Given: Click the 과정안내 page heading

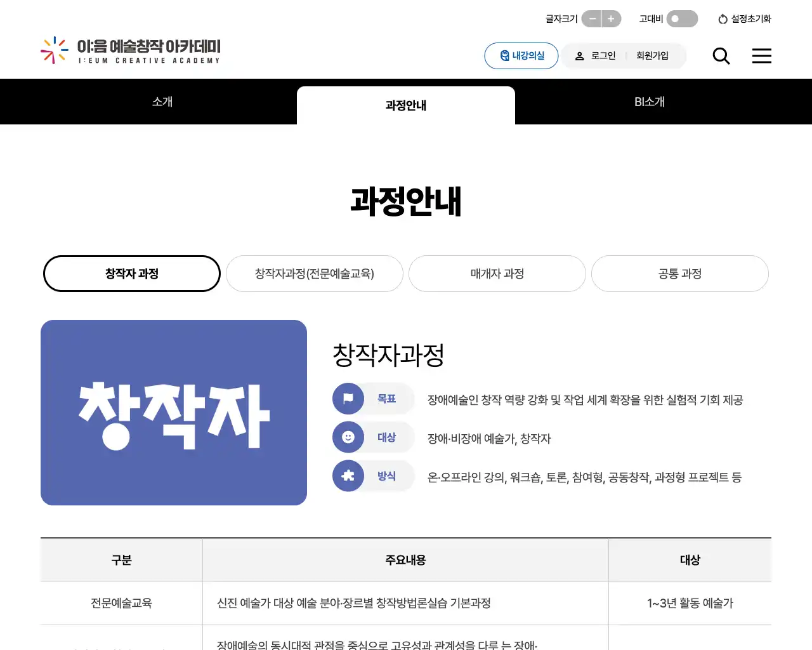Looking at the screenshot, I should (x=406, y=201).
